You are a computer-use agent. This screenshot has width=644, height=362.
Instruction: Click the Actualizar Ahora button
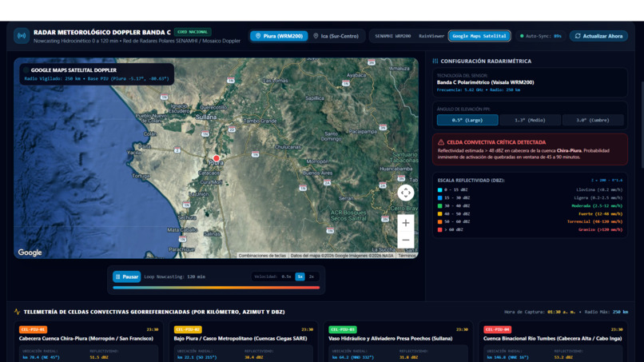598,36
